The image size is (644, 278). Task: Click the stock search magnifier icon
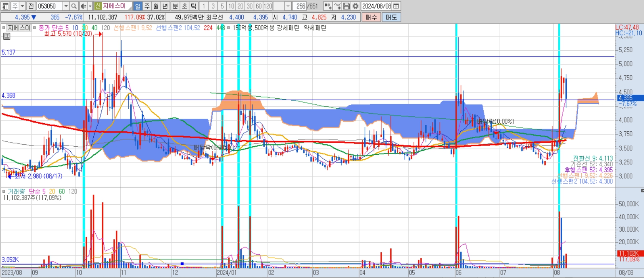[74, 6]
